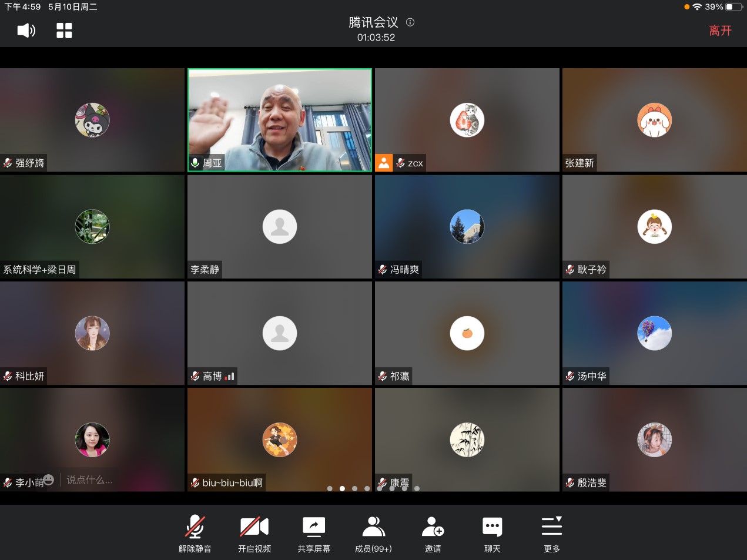Select 周亚's active video tile
The height and width of the screenshot is (560, 747).
pyautogui.click(x=280, y=120)
